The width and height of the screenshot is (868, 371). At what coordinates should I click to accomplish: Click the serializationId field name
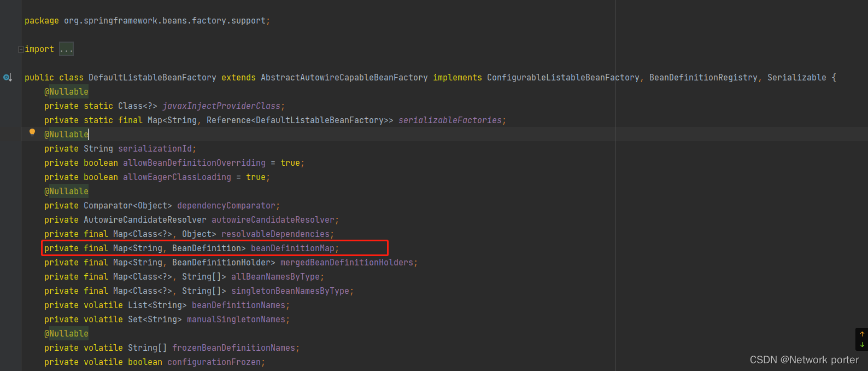[x=155, y=149]
